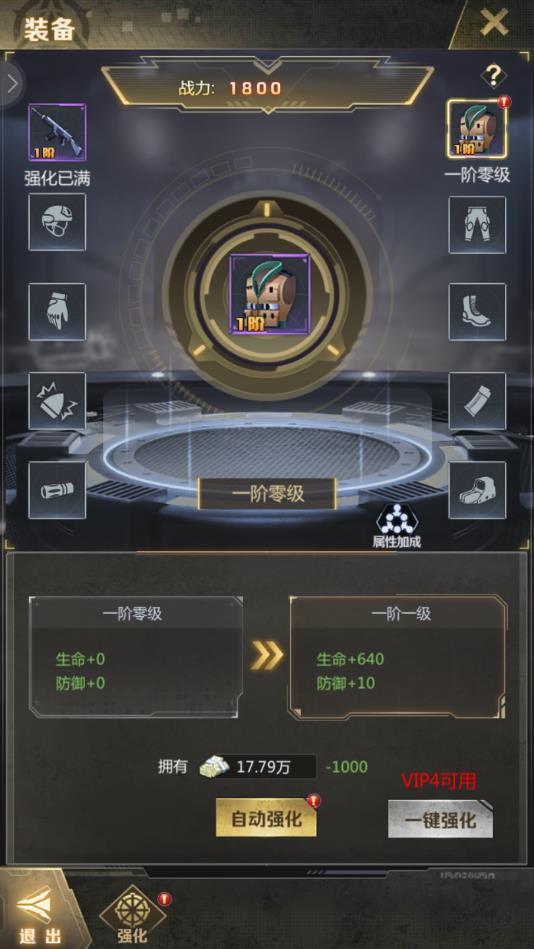Click the 一键强化 button
The height and width of the screenshot is (949, 534).
tap(440, 820)
